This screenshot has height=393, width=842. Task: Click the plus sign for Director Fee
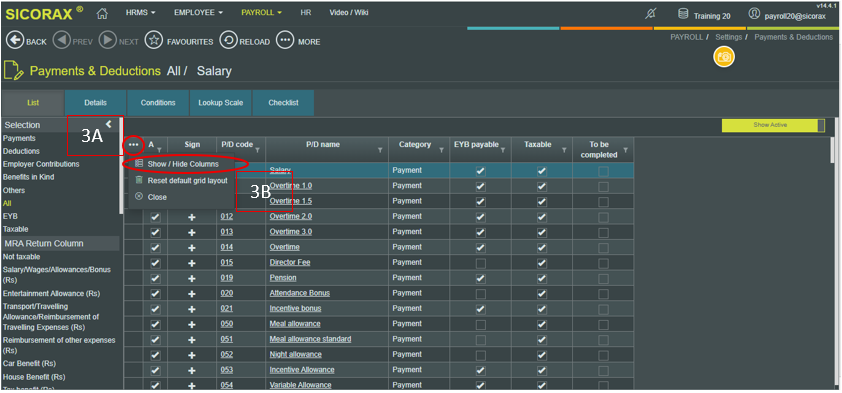[192, 263]
